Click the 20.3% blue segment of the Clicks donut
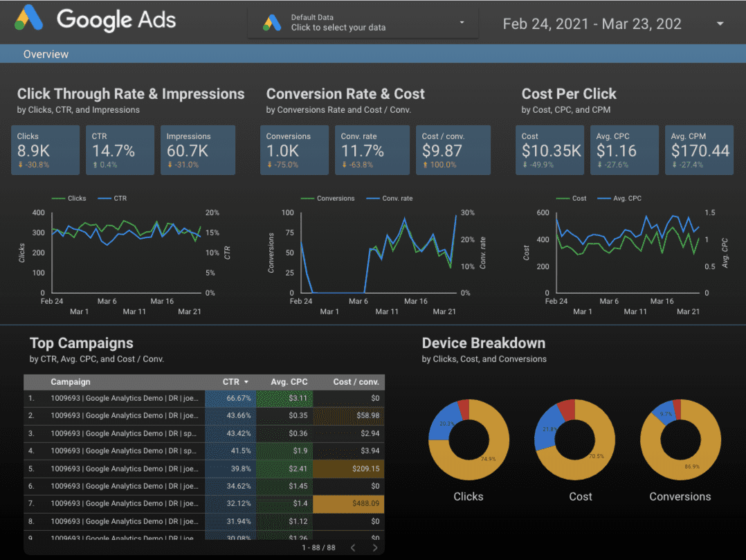 coord(441,423)
